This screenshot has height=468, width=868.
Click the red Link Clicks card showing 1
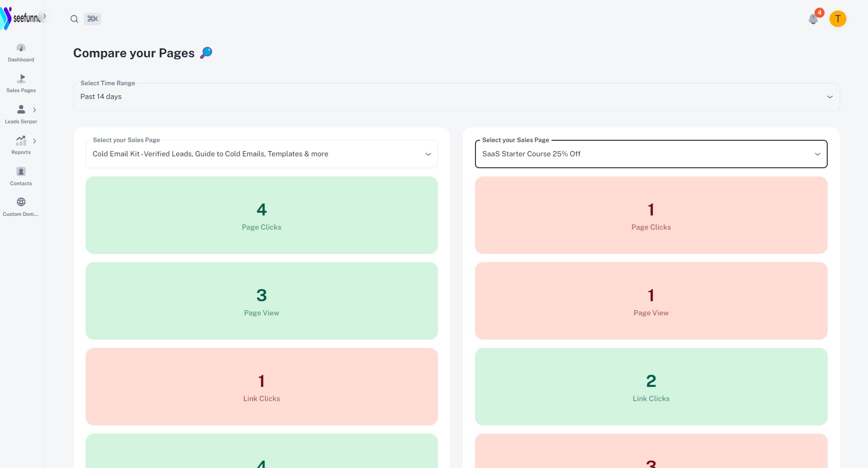(x=262, y=386)
